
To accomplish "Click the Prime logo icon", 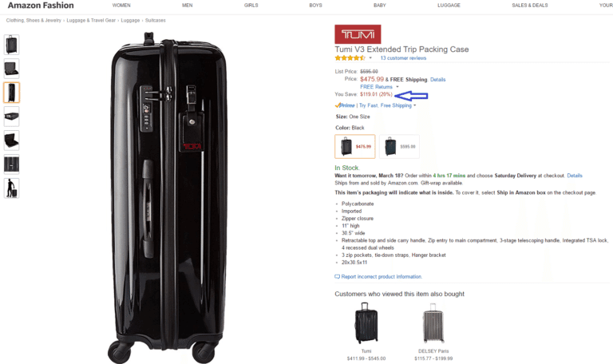I will click(346, 105).
